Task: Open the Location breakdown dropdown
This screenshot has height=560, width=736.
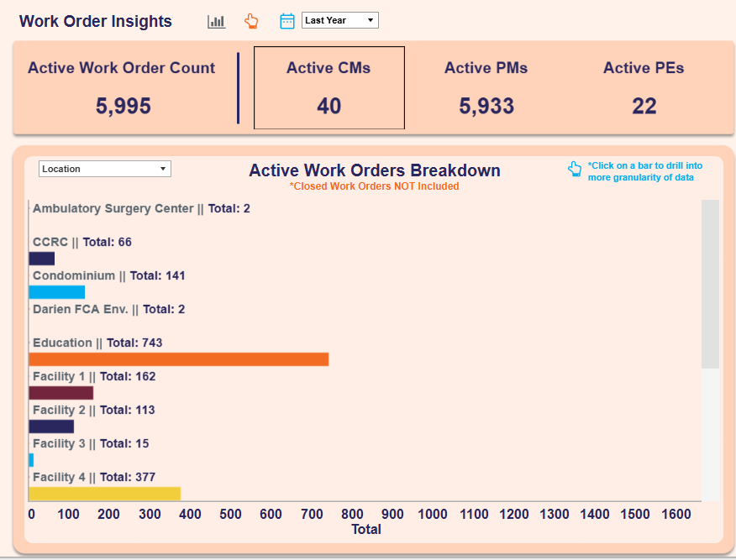Action: pos(104,169)
